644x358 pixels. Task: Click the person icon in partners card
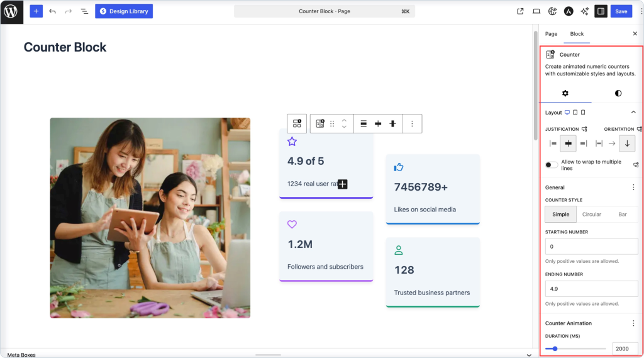pos(398,250)
